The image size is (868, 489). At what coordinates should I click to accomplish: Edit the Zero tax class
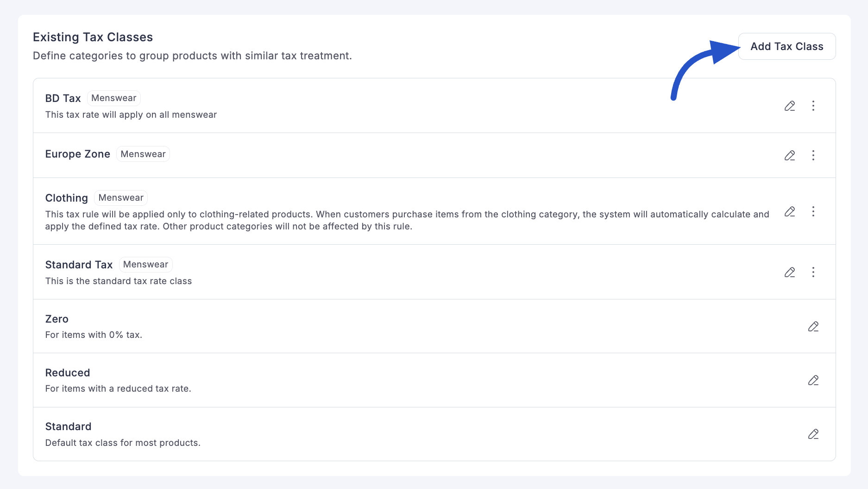pos(814,326)
